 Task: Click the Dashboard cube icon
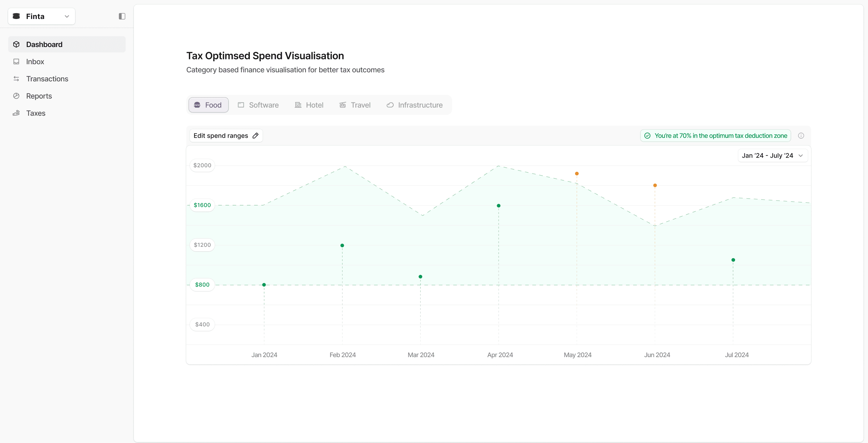coord(16,45)
